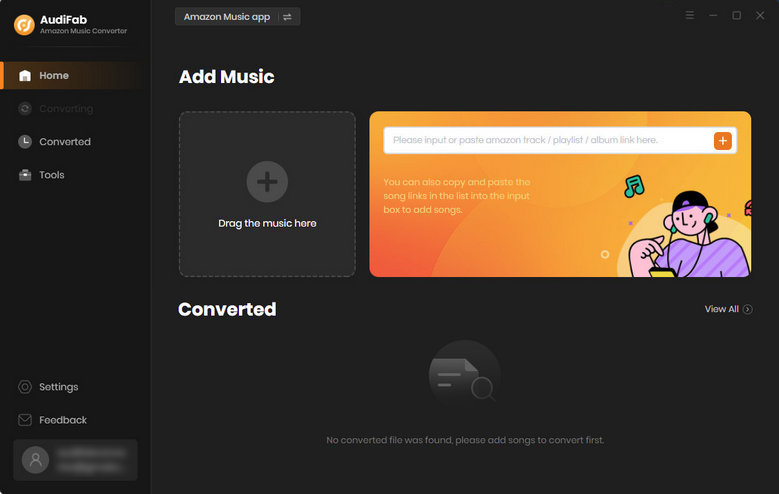Open the user account profile

click(x=76, y=460)
